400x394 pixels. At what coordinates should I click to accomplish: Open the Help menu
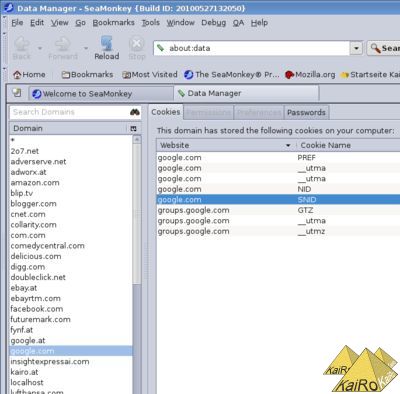[259, 23]
